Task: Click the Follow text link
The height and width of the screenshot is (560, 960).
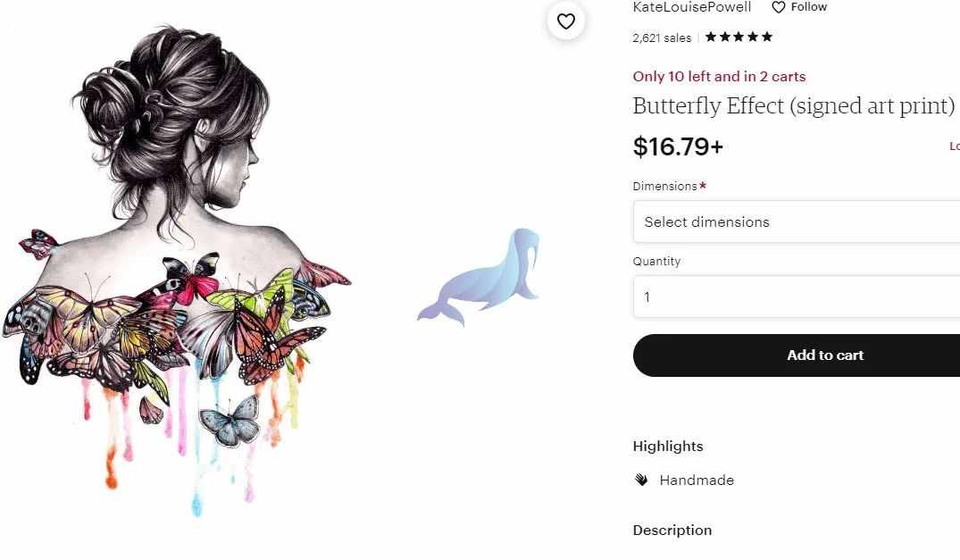Action: [x=808, y=7]
